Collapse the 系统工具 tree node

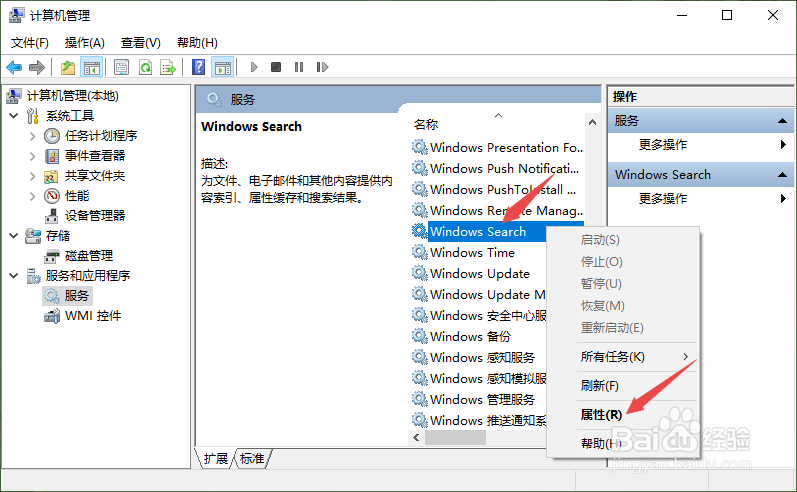pos(14,116)
